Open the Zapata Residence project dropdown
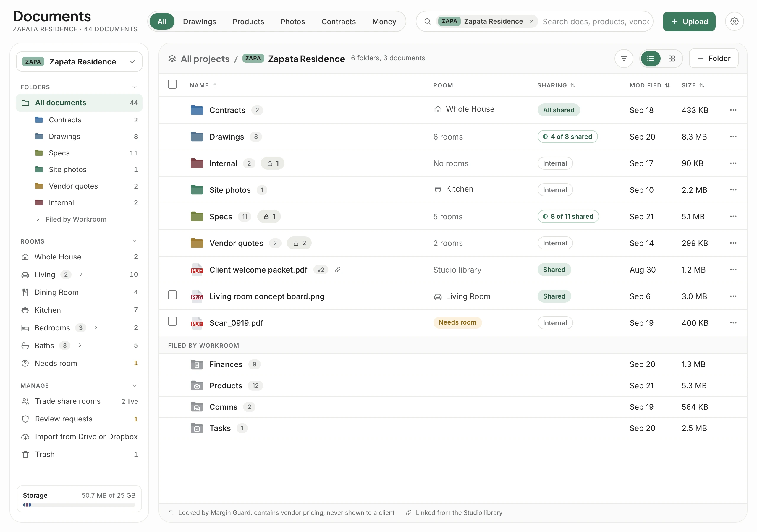The image size is (757, 532). (79, 62)
